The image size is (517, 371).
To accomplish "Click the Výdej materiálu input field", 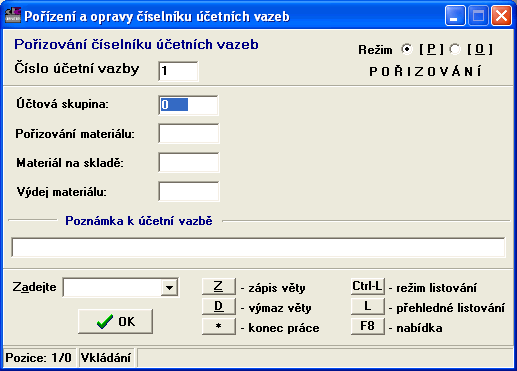I will coord(189,191).
